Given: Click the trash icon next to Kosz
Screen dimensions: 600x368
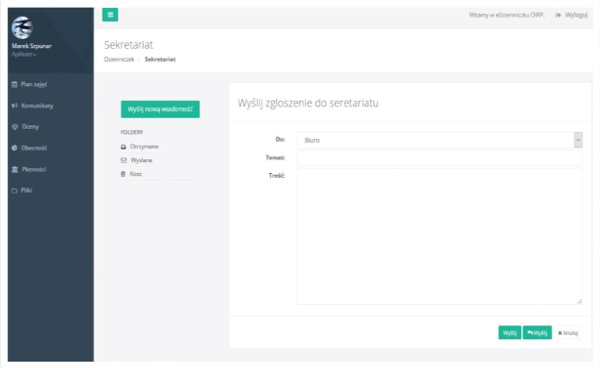Looking at the screenshot, I should click(123, 174).
